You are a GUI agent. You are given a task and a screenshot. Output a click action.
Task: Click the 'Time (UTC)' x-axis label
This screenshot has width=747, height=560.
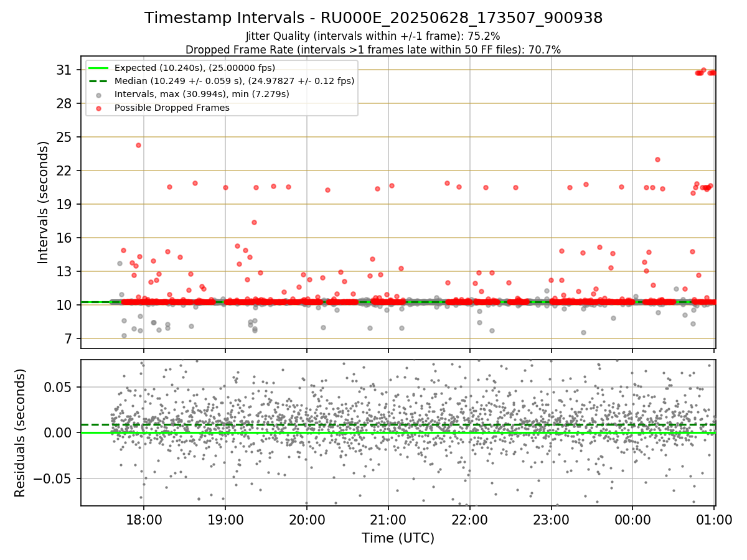point(398,538)
